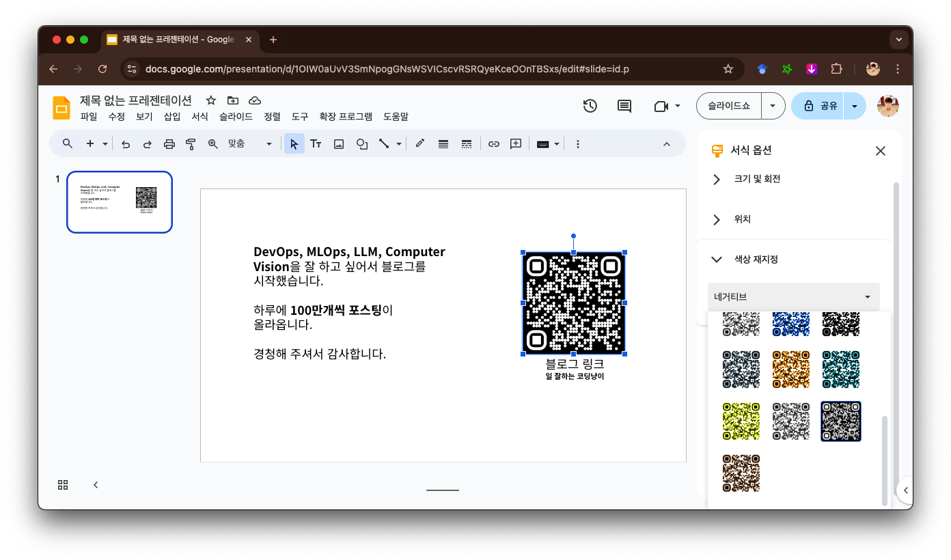The height and width of the screenshot is (560, 951).
Task: Select the paint format roller icon
Action: tap(191, 144)
